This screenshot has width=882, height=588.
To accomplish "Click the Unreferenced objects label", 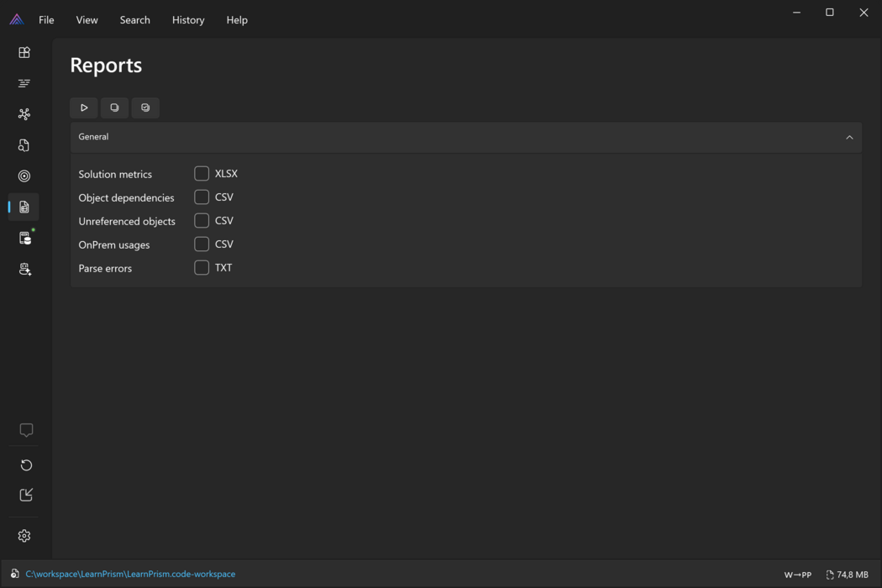I will pos(127,222).
